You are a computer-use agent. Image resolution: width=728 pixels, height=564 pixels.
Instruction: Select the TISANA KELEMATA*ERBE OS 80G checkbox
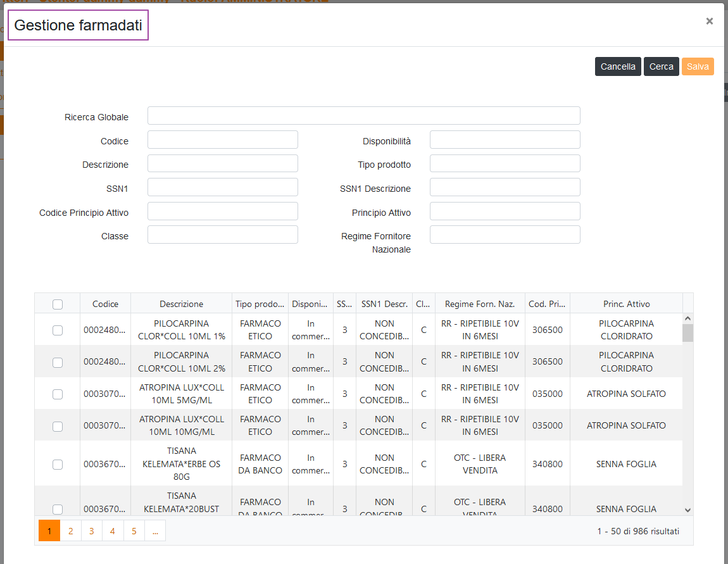pyautogui.click(x=58, y=464)
